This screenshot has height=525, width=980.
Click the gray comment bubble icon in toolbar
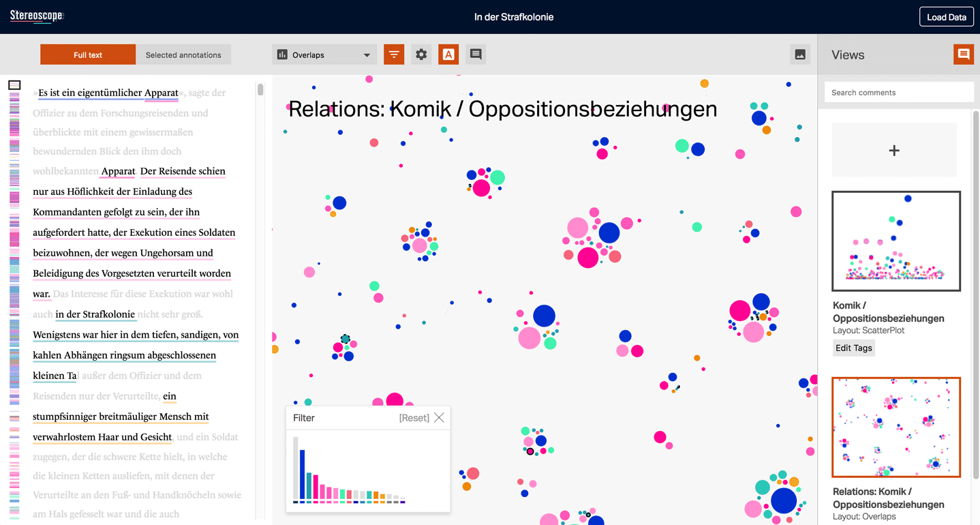click(476, 55)
